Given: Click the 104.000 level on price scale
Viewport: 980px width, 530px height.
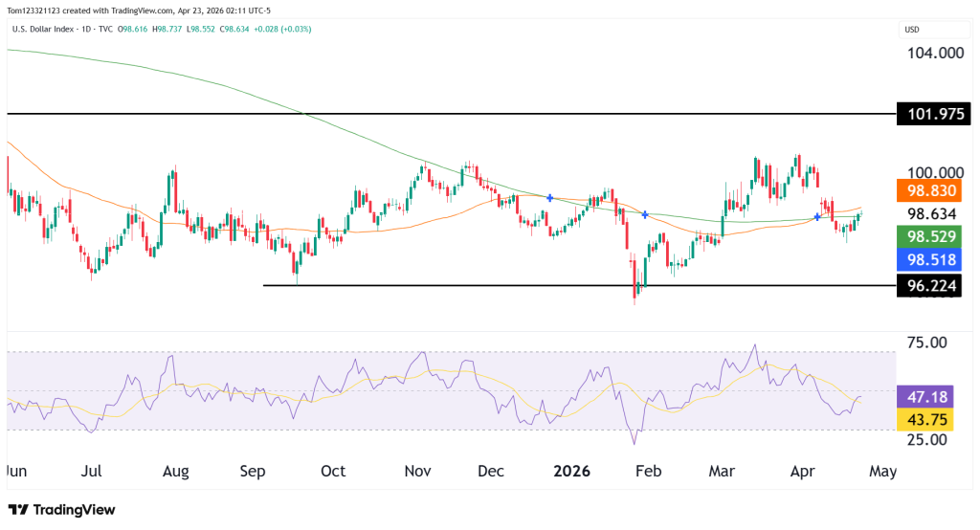Looking at the screenshot, I should click(x=935, y=54).
